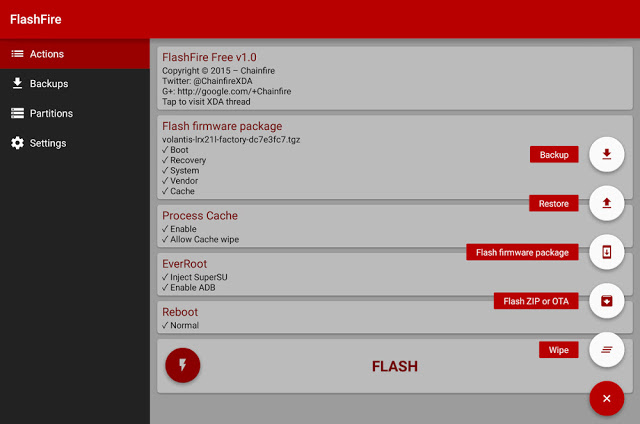Click the Backups download icon in sidebar

[17, 83]
